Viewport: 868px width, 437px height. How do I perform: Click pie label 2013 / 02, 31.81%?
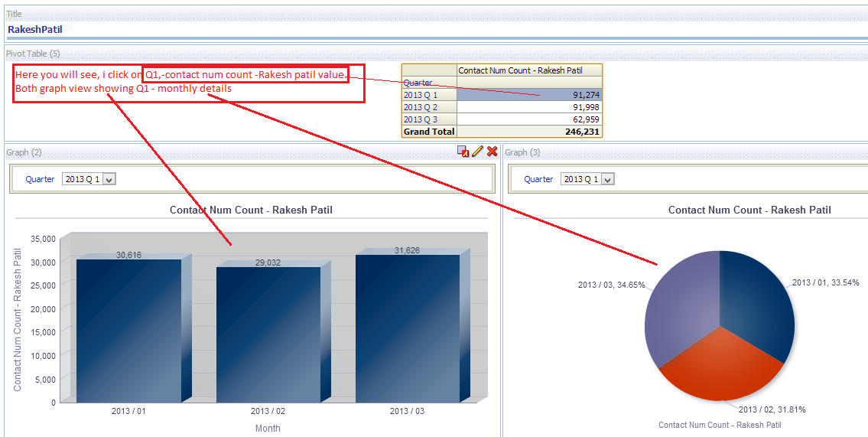coord(772,410)
